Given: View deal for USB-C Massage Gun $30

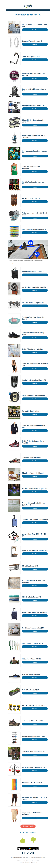Looking at the screenshot, I should 35,60.
